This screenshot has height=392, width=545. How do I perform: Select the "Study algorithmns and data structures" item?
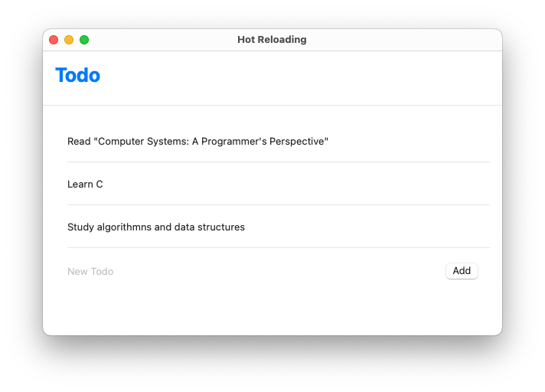point(156,227)
